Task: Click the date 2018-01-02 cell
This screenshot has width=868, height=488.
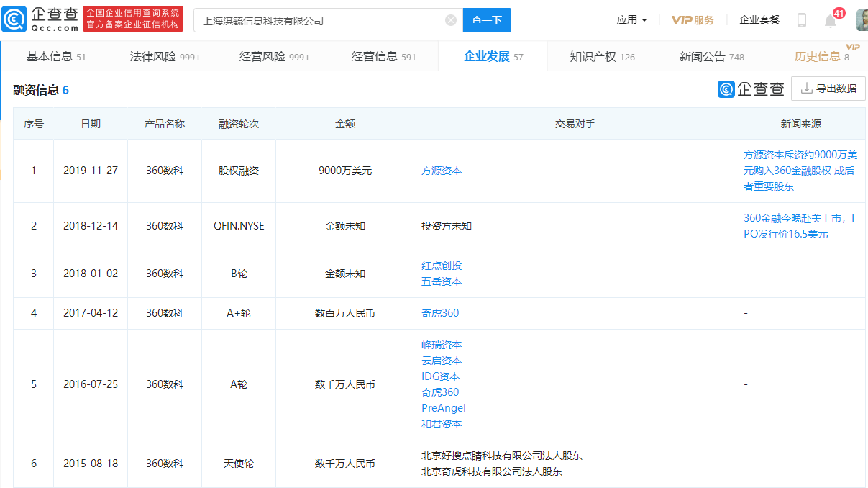Action: tap(91, 274)
